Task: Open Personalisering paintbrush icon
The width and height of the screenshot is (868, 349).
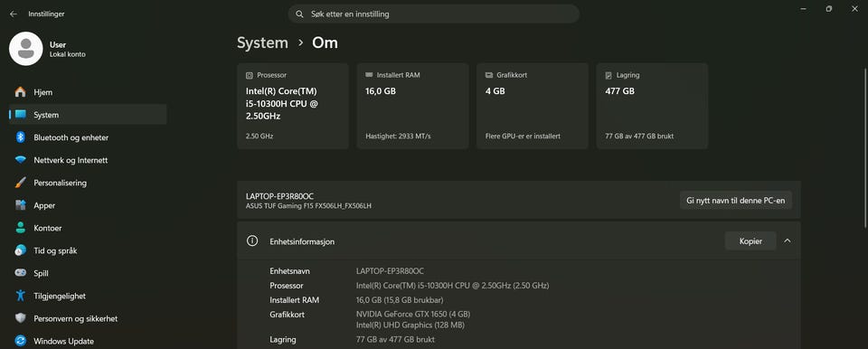Action: point(21,183)
